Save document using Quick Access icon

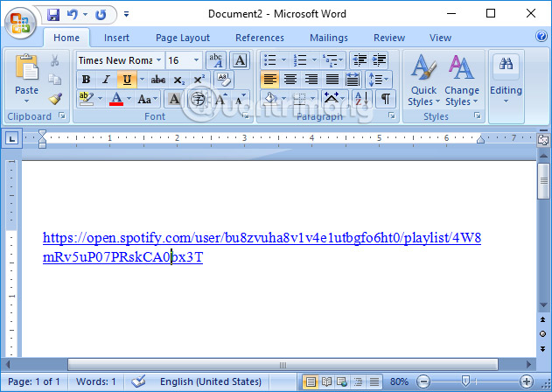(x=53, y=15)
